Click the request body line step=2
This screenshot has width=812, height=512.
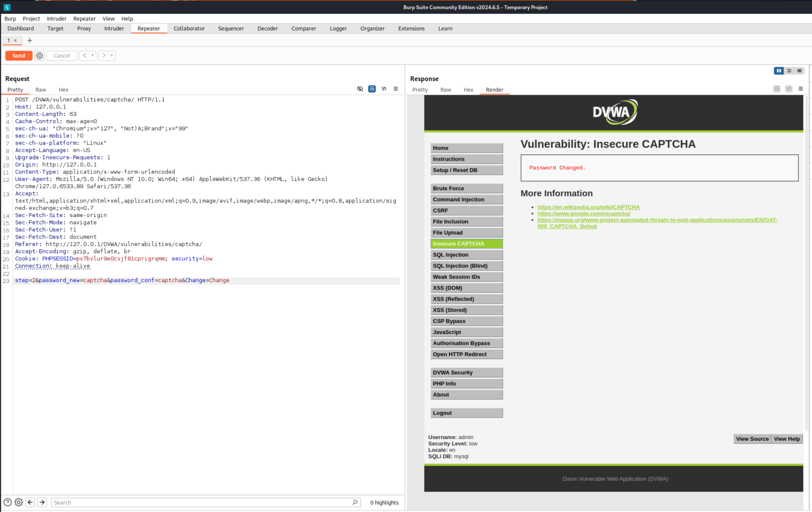click(x=122, y=280)
